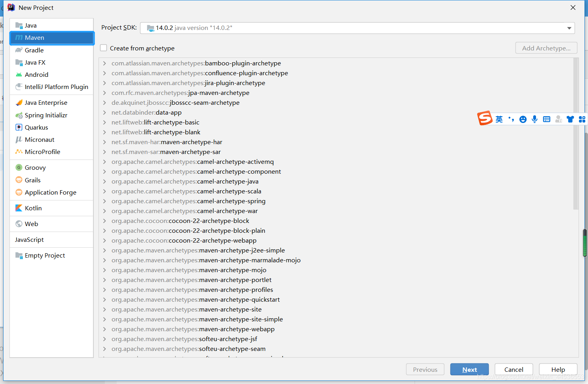This screenshot has width=588, height=384.
Task: Click the archetype list vertical scrollbar
Action: click(576, 134)
